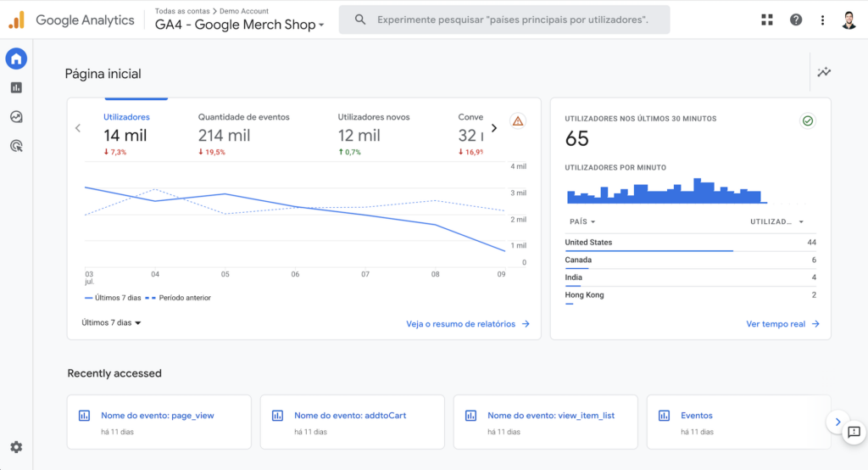Click the page_view card report icon

[84, 416]
